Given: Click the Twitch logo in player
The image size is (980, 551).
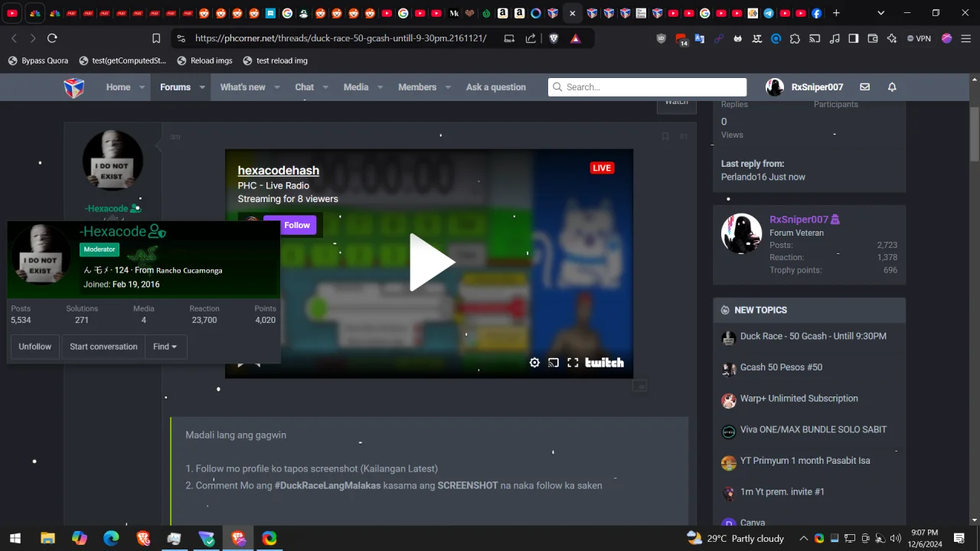Looking at the screenshot, I should [605, 363].
